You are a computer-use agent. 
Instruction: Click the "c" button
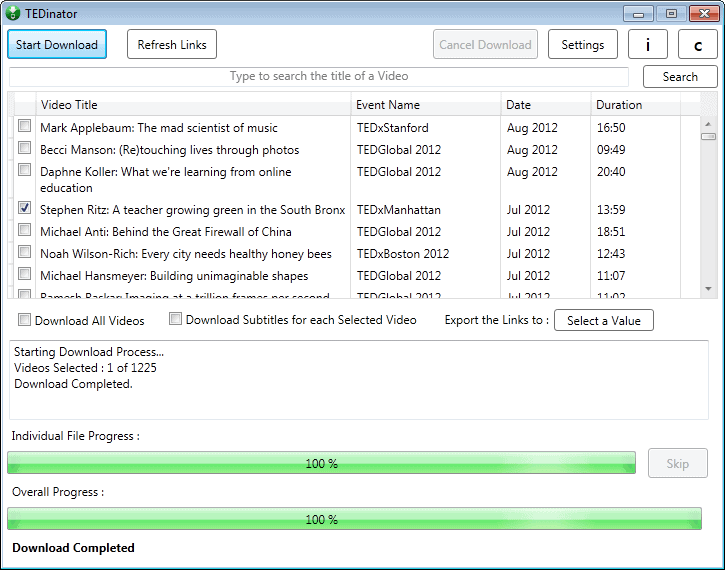tap(698, 44)
